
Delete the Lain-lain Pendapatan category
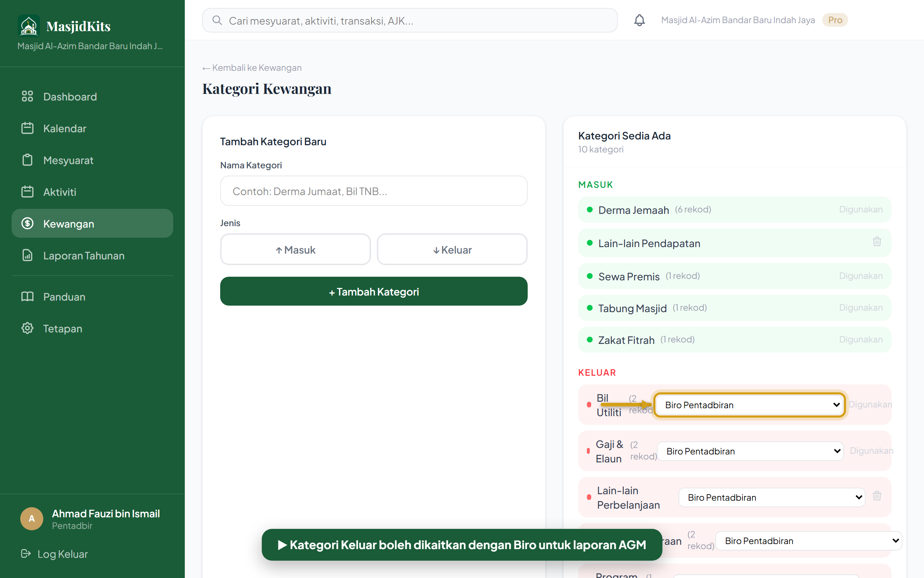click(877, 242)
